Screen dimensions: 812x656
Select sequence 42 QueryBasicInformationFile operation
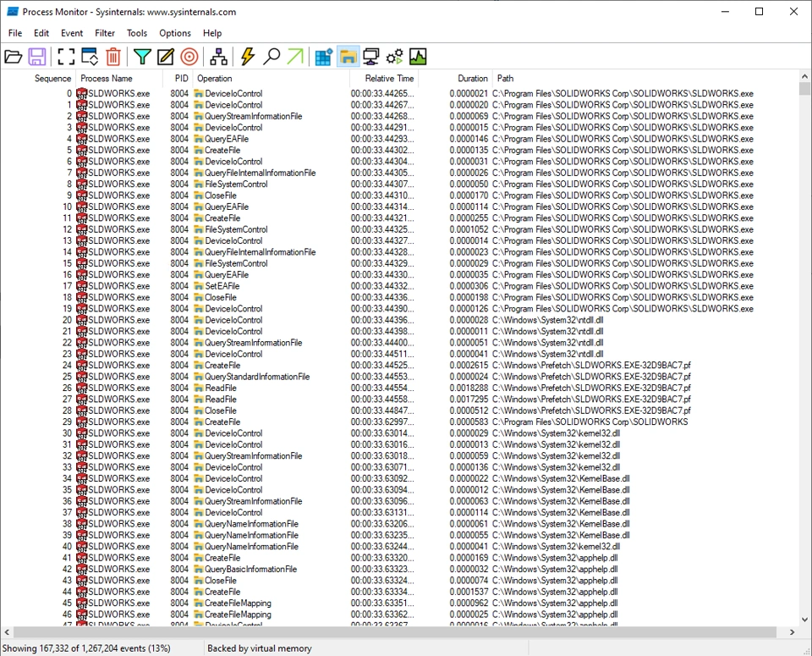[x=251, y=570]
